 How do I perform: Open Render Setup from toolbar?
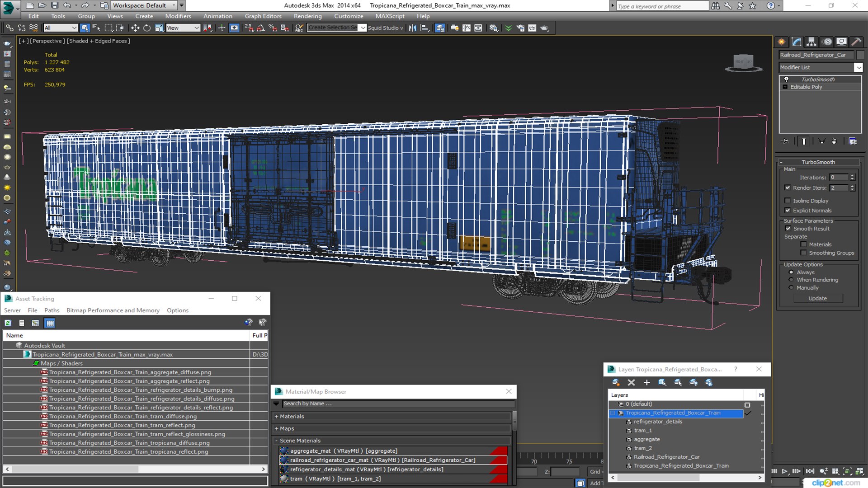pyautogui.click(x=520, y=28)
